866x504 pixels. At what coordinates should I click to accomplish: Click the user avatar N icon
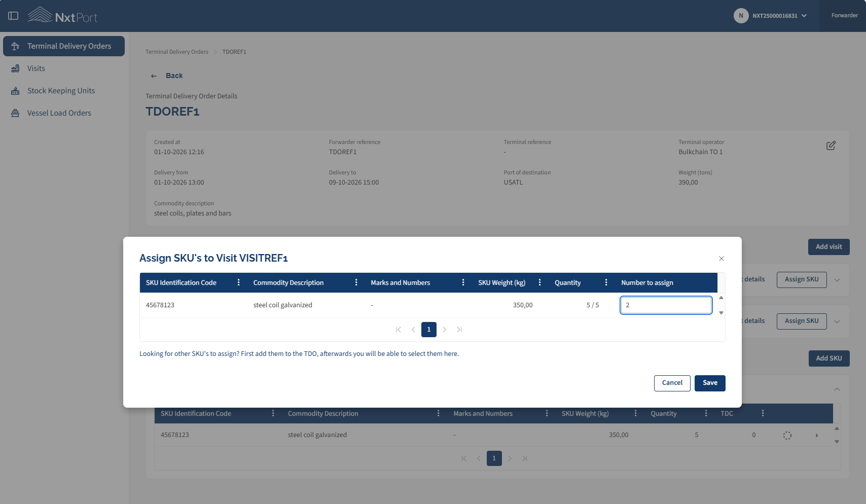pyautogui.click(x=741, y=16)
